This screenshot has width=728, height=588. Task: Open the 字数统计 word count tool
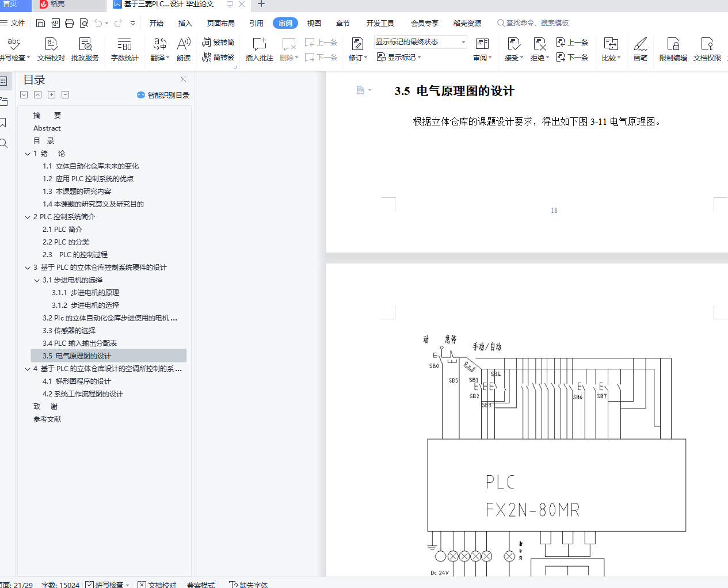point(125,49)
